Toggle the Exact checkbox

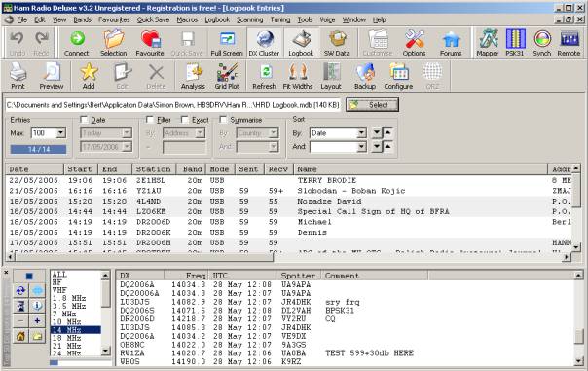pos(185,120)
